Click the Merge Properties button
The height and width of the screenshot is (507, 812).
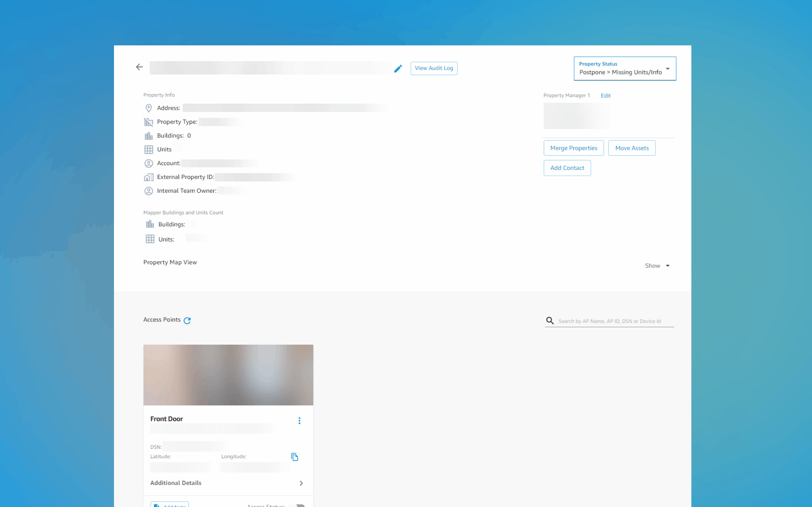(574, 148)
